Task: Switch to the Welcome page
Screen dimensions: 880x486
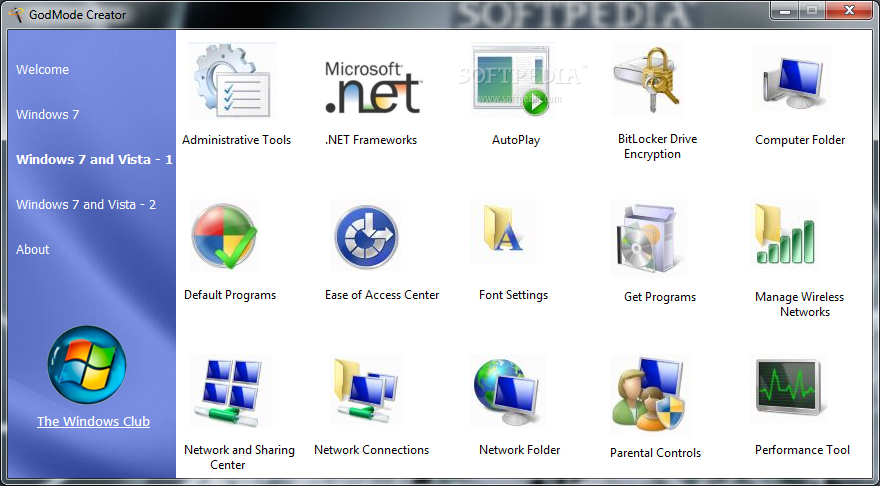Action: pyautogui.click(x=43, y=70)
